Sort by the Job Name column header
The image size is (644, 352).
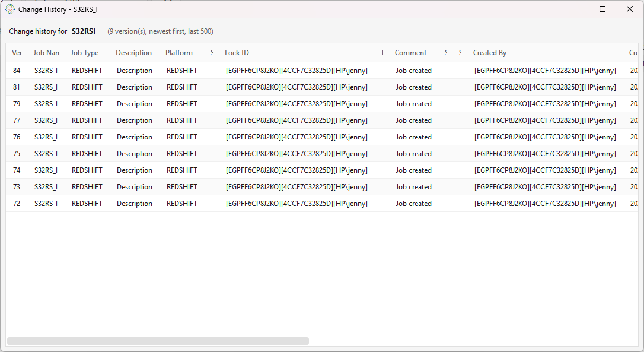pos(46,53)
